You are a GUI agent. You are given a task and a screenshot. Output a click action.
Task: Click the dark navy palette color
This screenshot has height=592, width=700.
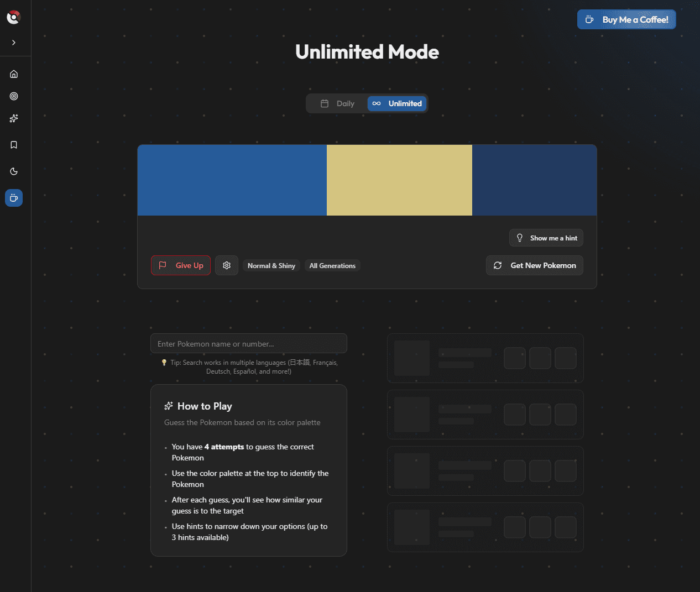pos(534,180)
